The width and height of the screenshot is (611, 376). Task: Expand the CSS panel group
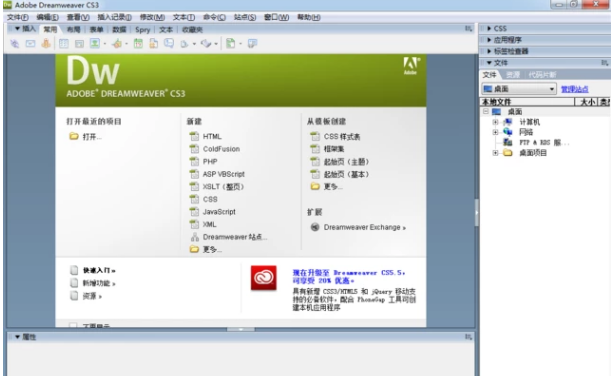pyautogui.click(x=489, y=28)
